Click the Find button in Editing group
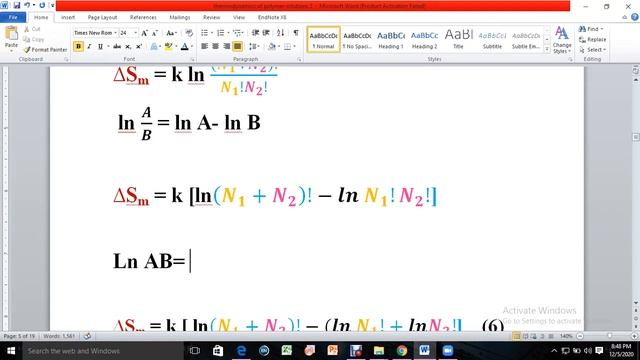The image size is (640, 360). pyautogui.click(x=591, y=29)
